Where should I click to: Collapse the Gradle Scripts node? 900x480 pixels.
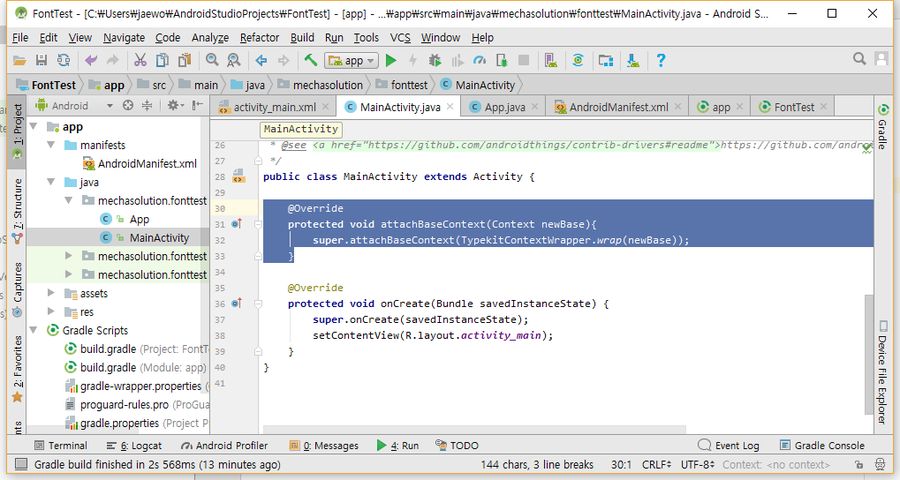33,330
